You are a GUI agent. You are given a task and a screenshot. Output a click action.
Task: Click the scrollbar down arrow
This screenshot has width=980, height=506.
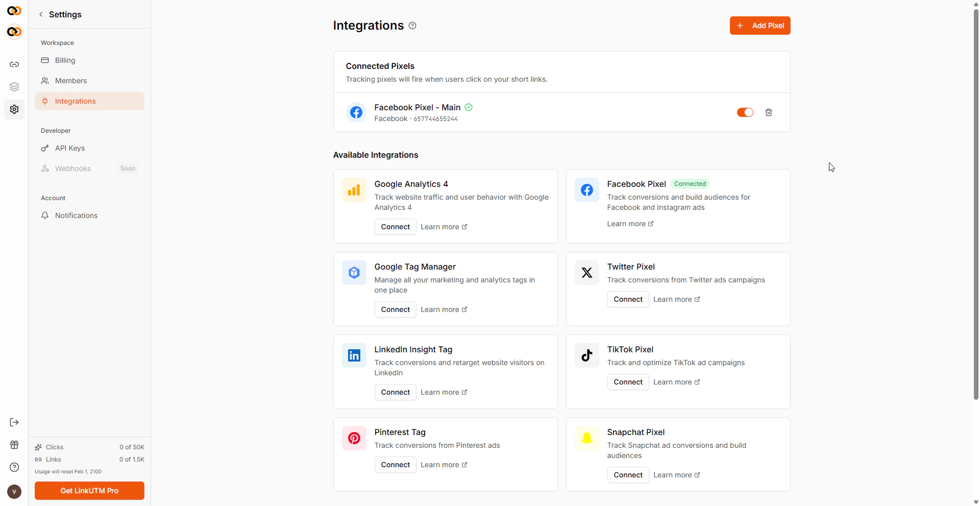point(976,502)
